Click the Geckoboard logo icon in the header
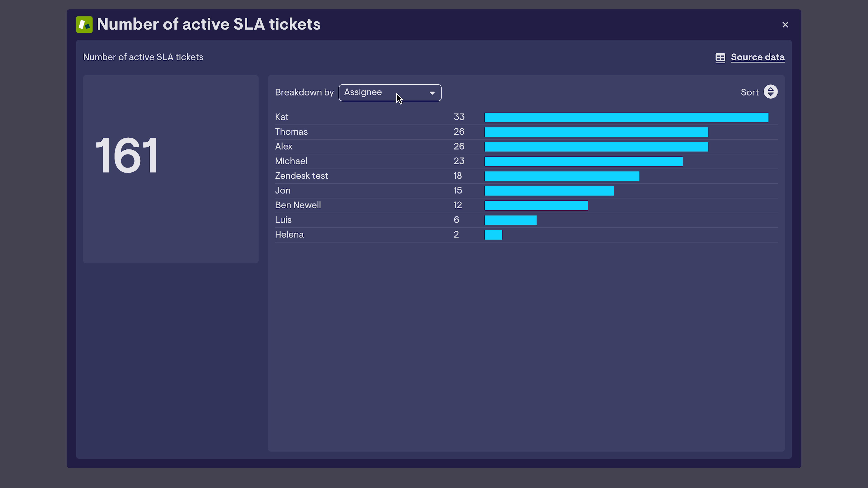 84,24
